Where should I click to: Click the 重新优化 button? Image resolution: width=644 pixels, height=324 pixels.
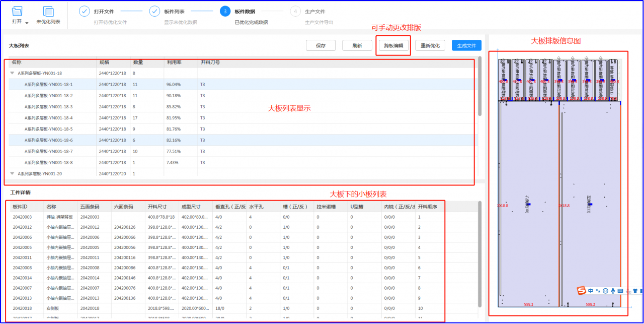(x=430, y=45)
